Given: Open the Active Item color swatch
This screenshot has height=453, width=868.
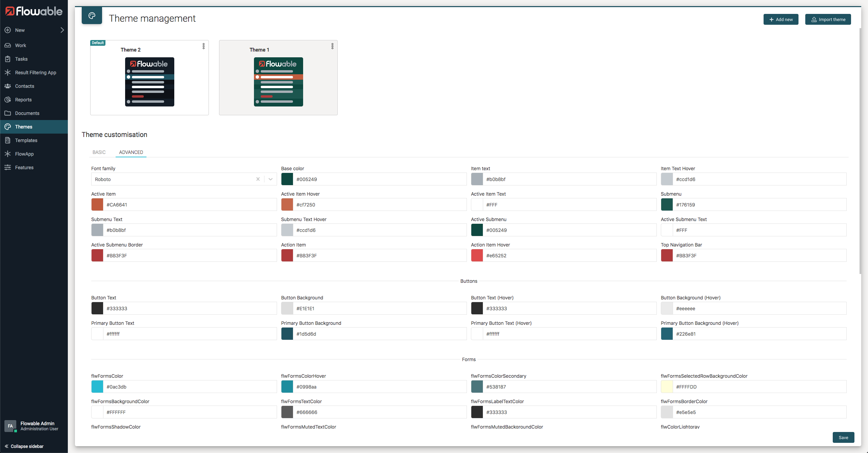Looking at the screenshot, I should (97, 204).
